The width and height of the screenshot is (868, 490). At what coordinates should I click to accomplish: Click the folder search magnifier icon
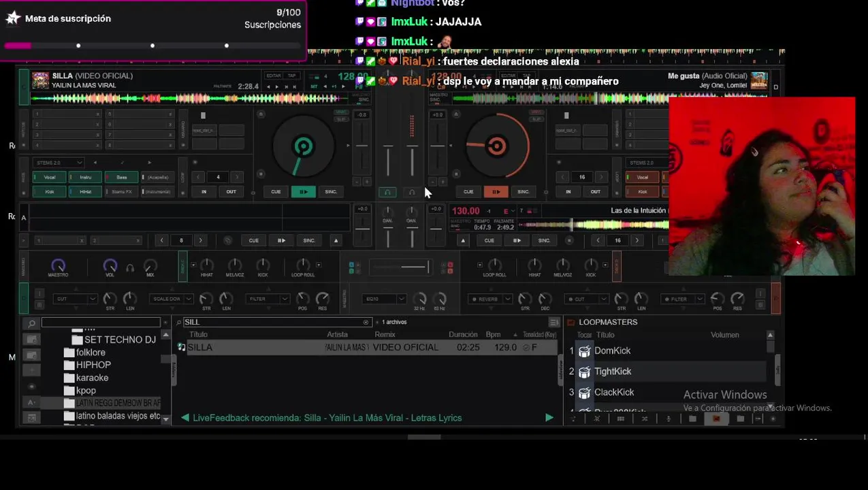click(31, 323)
